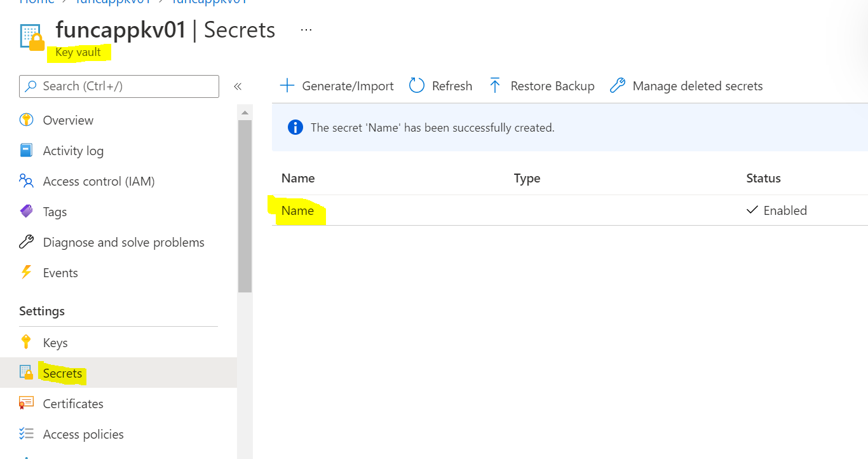Click the Search (Ctrl+/) input field

pos(119,86)
